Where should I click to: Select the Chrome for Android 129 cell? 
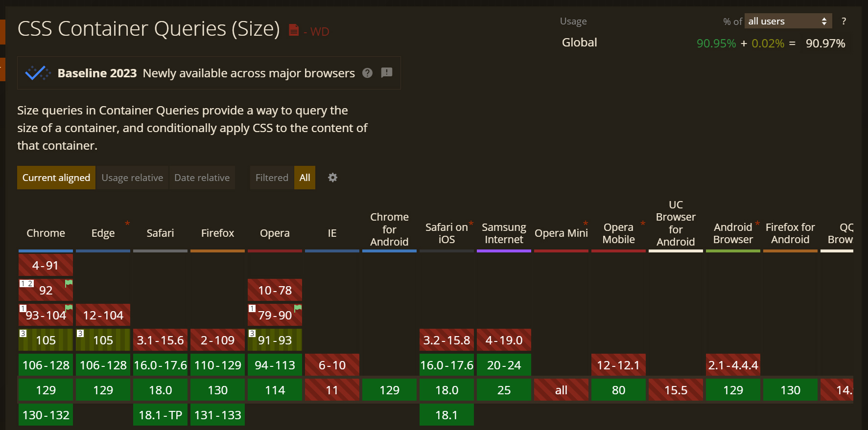point(389,390)
